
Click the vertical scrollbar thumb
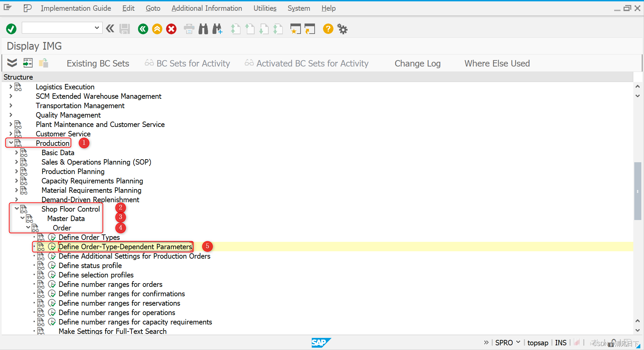638,191
